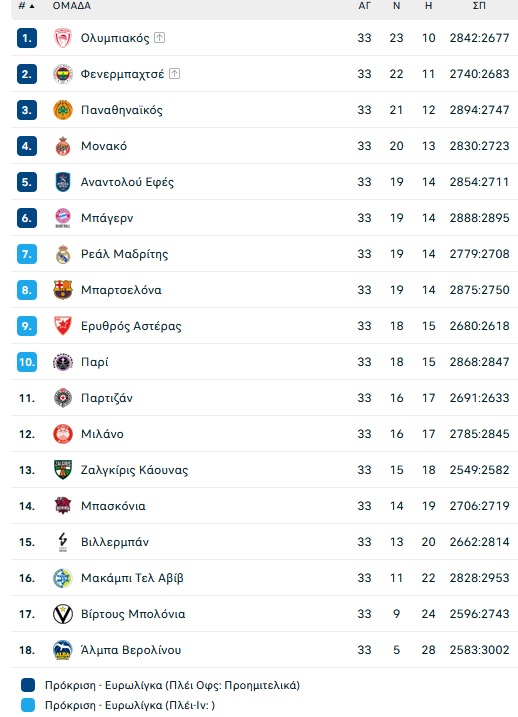518x717 pixels.
Task: Click promotion arrow icon beside Φενερμπαχτσέ
Action: tap(174, 74)
